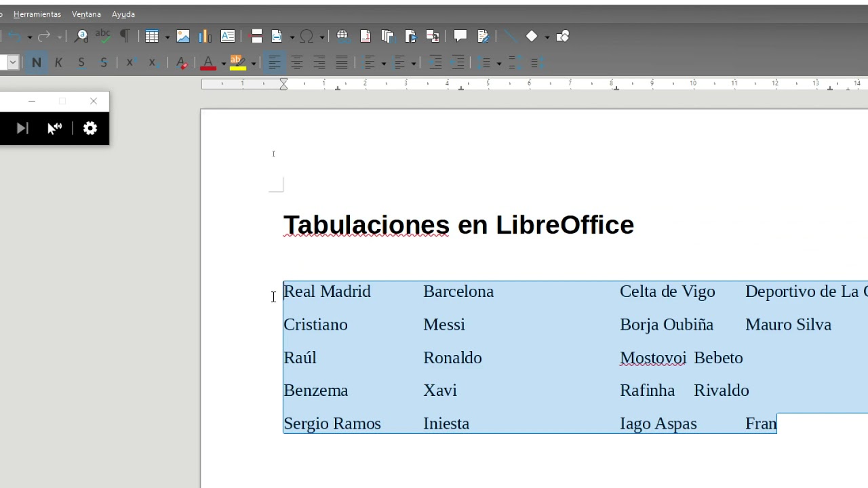
Task: Expand special character dropdown arrow
Action: click(x=321, y=37)
